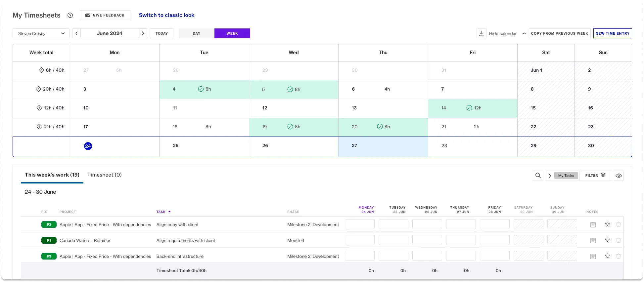Click COPY FROM PREVIOUS WEEK
644x282 pixels.
click(x=560, y=33)
